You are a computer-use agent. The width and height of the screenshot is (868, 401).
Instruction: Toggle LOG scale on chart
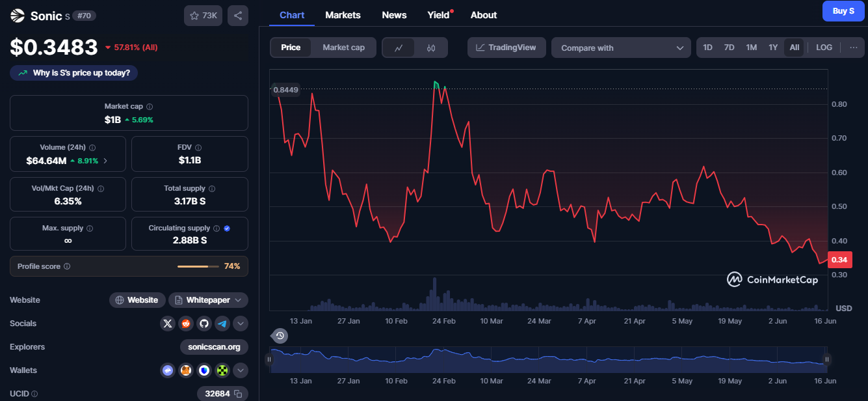pyautogui.click(x=824, y=48)
